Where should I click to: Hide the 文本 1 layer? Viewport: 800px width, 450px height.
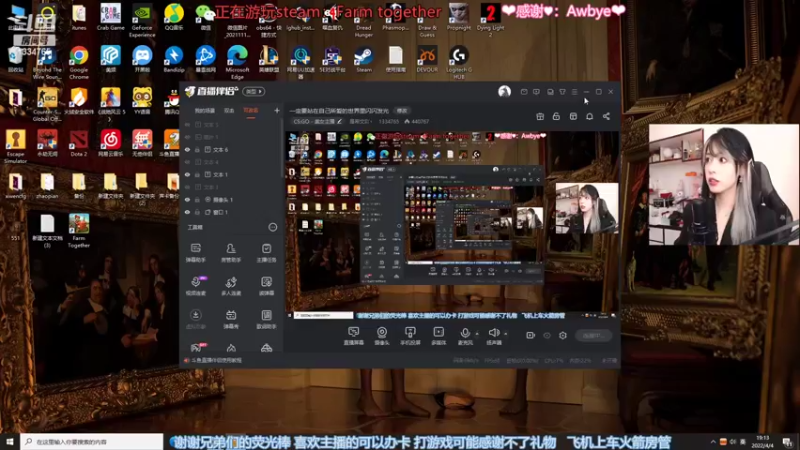[187, 174]
